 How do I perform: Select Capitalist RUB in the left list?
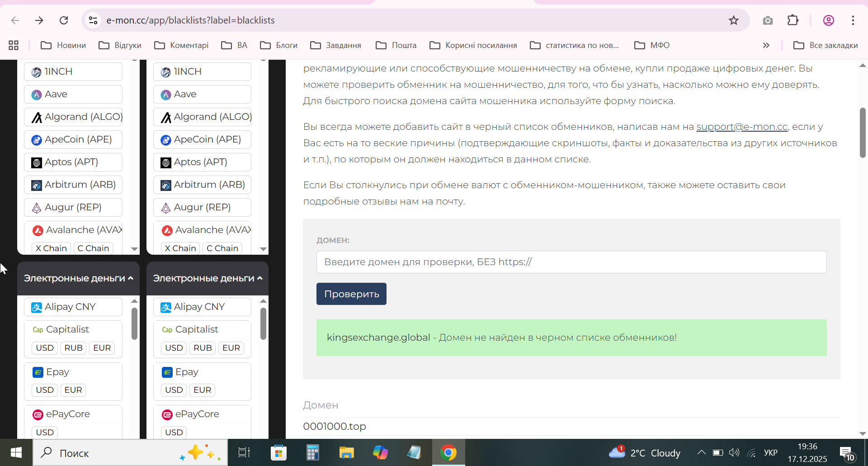point(74,348)
